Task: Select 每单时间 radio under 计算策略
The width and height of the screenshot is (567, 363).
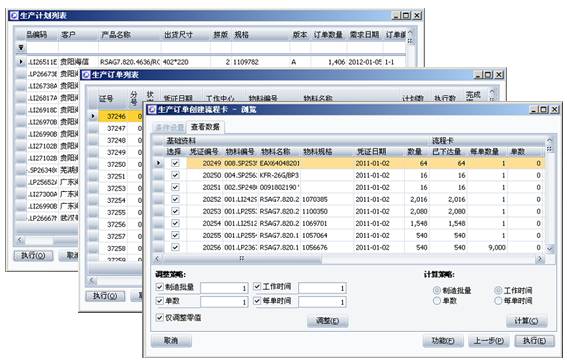Action: coord(498,301)
